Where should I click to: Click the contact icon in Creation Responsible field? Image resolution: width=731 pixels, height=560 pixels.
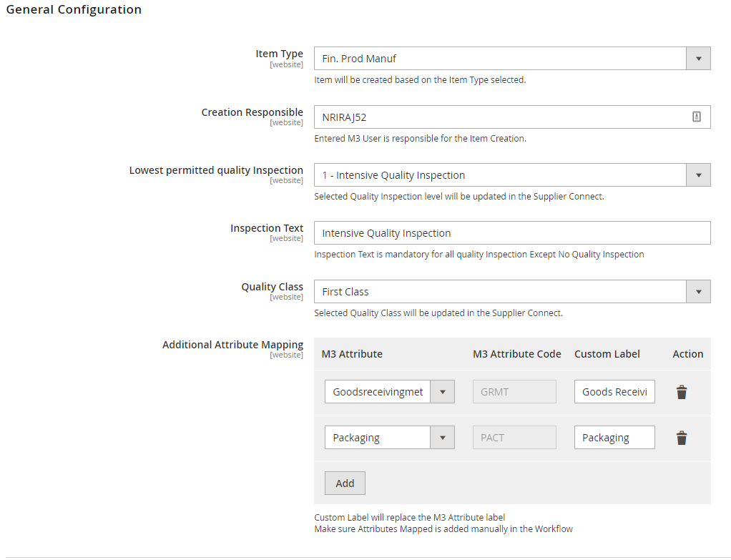click(x=696, y=117)
